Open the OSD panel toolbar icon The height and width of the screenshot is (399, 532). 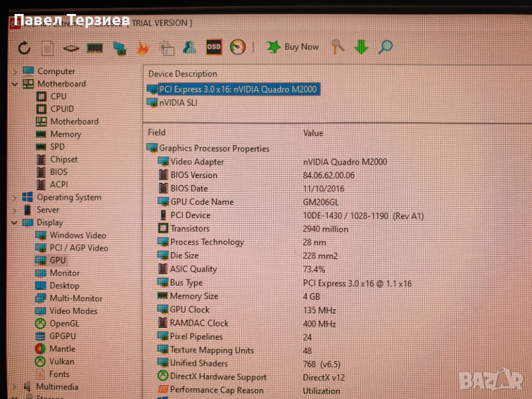tap(213, 47)
